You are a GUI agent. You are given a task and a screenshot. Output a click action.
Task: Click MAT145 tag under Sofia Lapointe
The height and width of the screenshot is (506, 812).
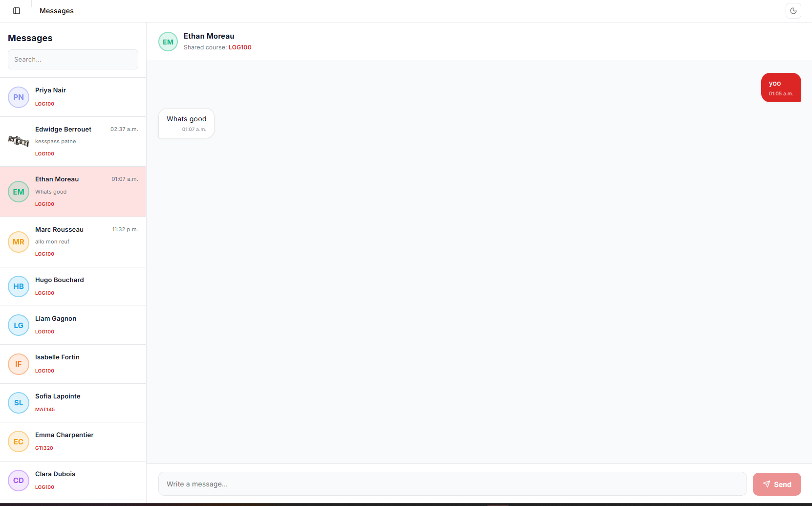(45, 410)
